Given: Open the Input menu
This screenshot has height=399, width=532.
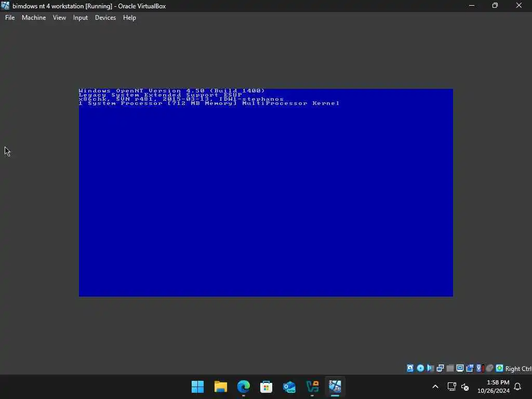Looking at the screenshot, I should 81,18.
